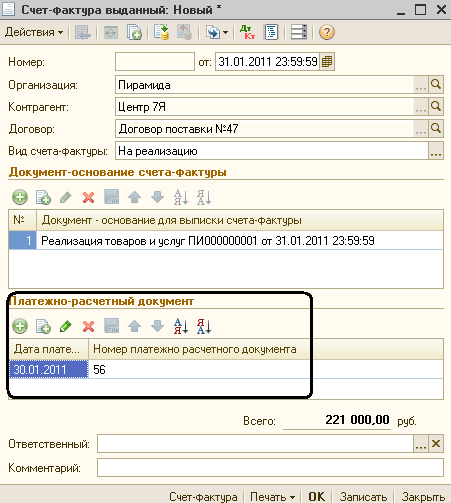Move row down in Документ-основание table
This screenshot has width=451, height=503.
click(x=157, y=197)
